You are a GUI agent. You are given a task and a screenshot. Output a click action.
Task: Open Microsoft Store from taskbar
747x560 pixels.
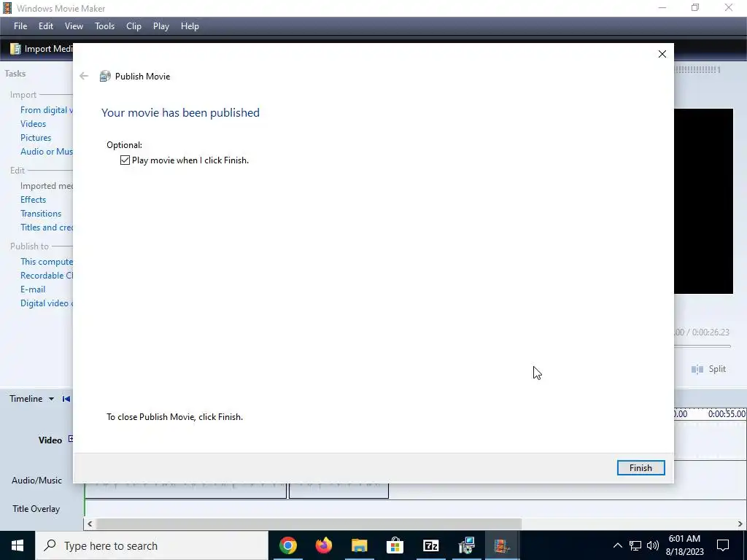(x=395, y=545)
